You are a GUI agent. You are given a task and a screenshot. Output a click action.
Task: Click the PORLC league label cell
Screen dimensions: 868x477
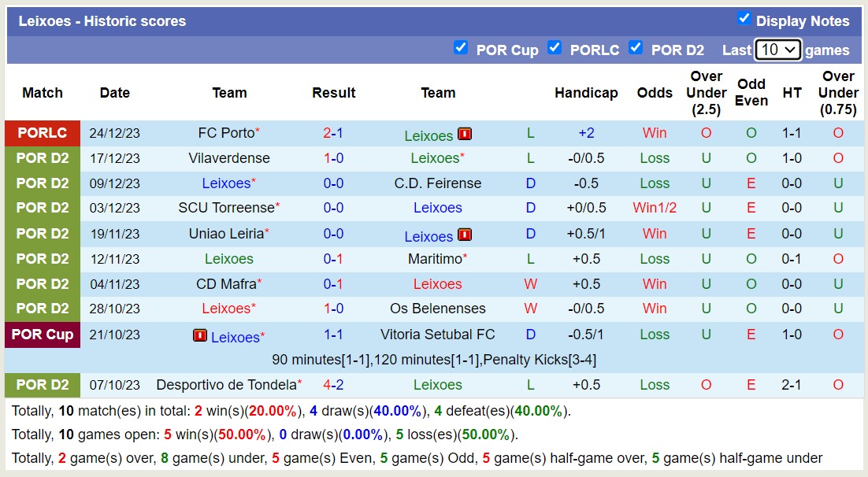tap(43, 133)
